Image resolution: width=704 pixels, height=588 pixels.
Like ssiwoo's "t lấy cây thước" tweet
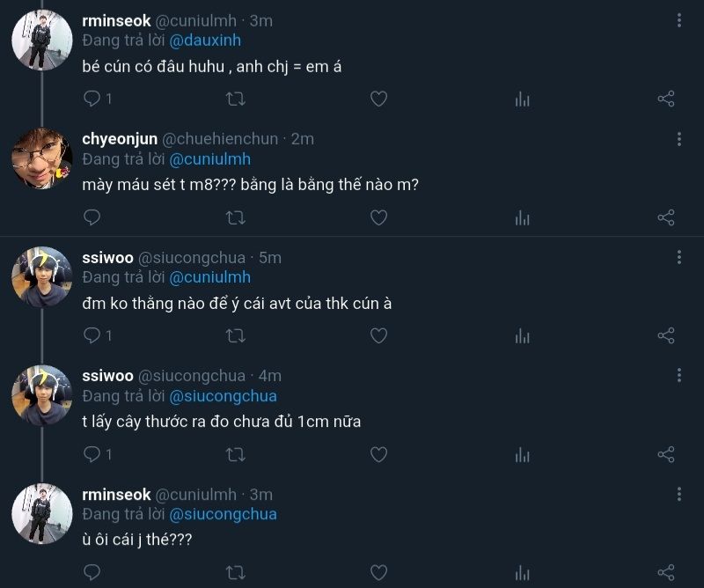pyautogui.click(x=378, y=454)
